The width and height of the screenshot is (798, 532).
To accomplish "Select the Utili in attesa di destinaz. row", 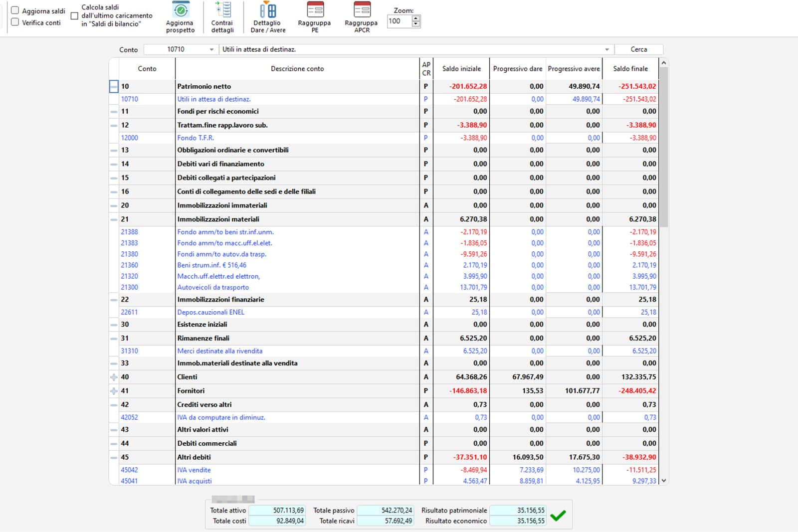I will click(x=384, y=99).
